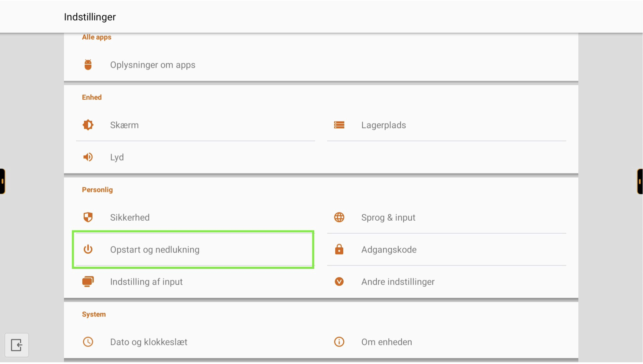Open the Android icon for Oplysninger om apps
643x364 pixels.
click(88, 65)
